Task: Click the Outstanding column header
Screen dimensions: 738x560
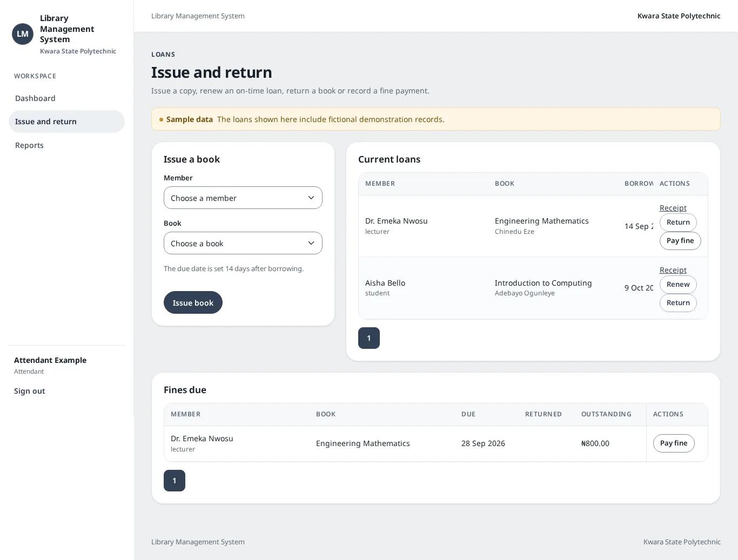Action: click(x=606, y=414)
